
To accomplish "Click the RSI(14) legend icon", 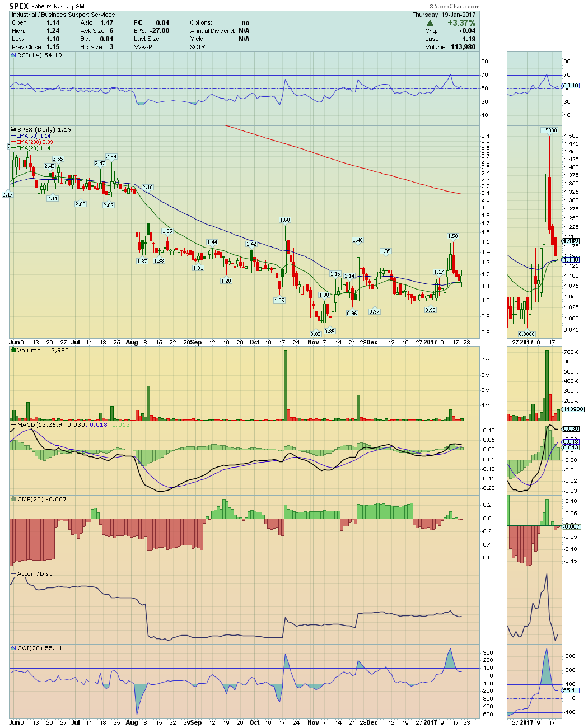I will pyautogui.click(x=14, y=55).
